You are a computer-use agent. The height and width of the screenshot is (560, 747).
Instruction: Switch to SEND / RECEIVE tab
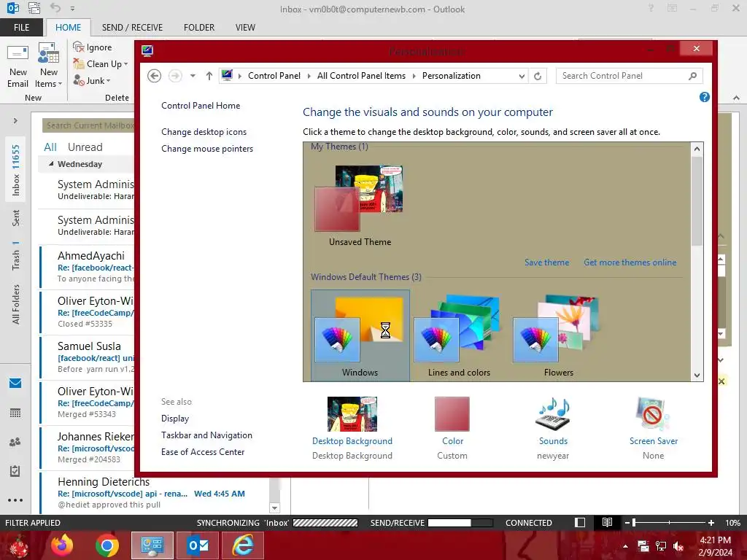point(132,28)
